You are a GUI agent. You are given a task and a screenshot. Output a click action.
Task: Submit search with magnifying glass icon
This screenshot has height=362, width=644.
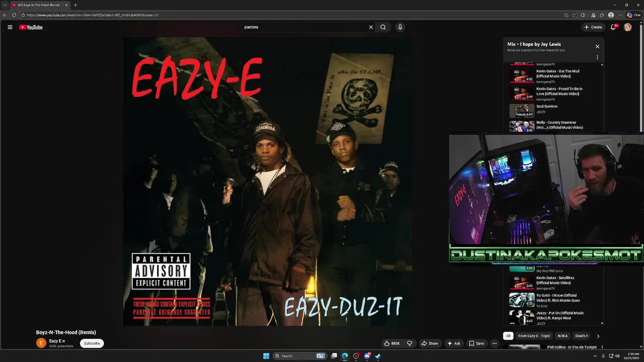[x=383, y=27]
